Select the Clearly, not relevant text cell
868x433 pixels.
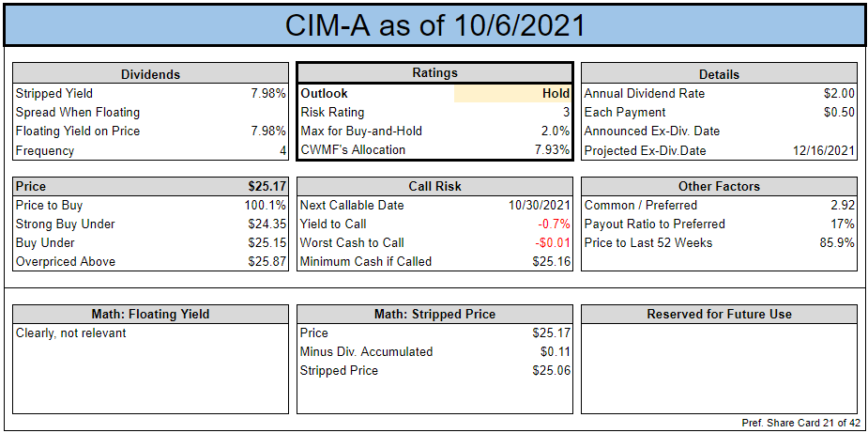pyautogui.click(x=71, y=332)
